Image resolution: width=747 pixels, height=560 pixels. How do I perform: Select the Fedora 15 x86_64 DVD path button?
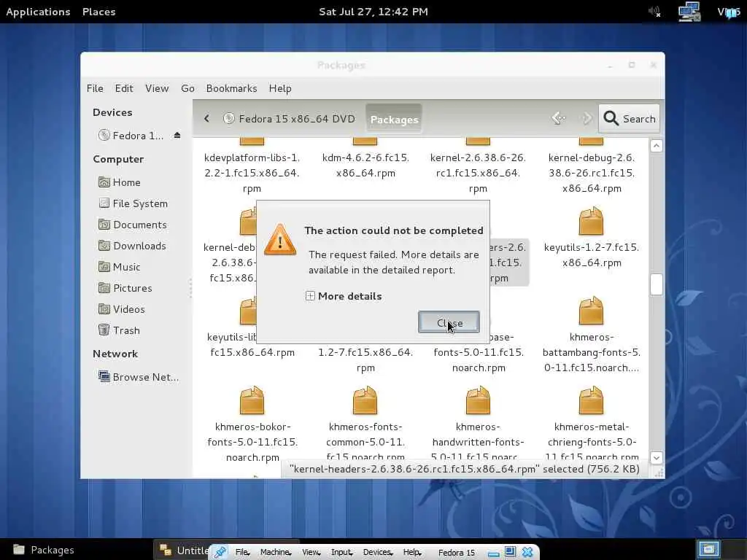click(290, 119)
